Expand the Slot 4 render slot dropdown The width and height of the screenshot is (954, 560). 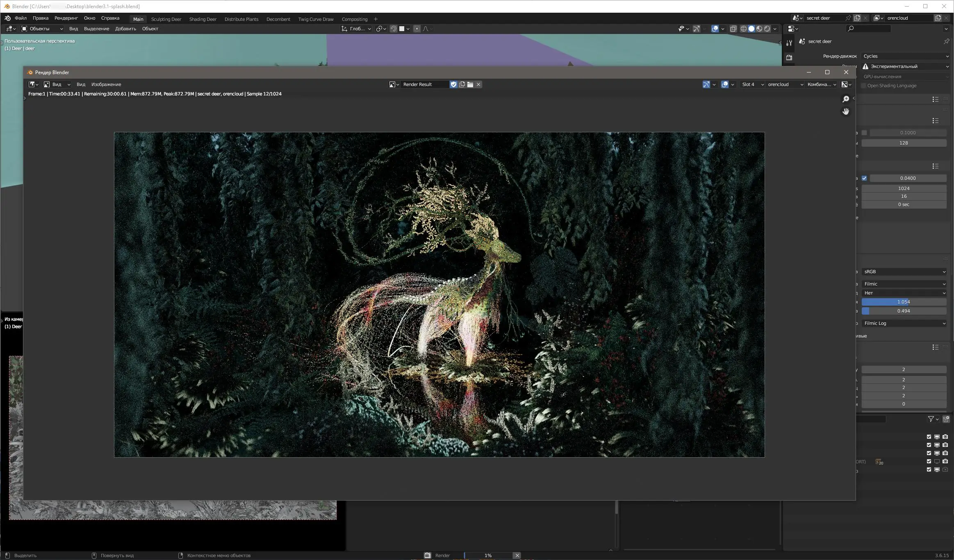[753, 84]
